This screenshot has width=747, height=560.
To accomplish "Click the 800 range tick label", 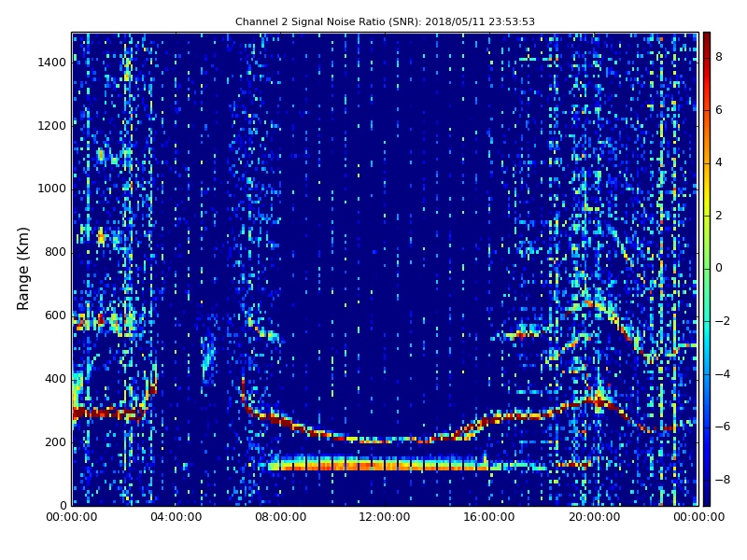I will click(55, 252).
